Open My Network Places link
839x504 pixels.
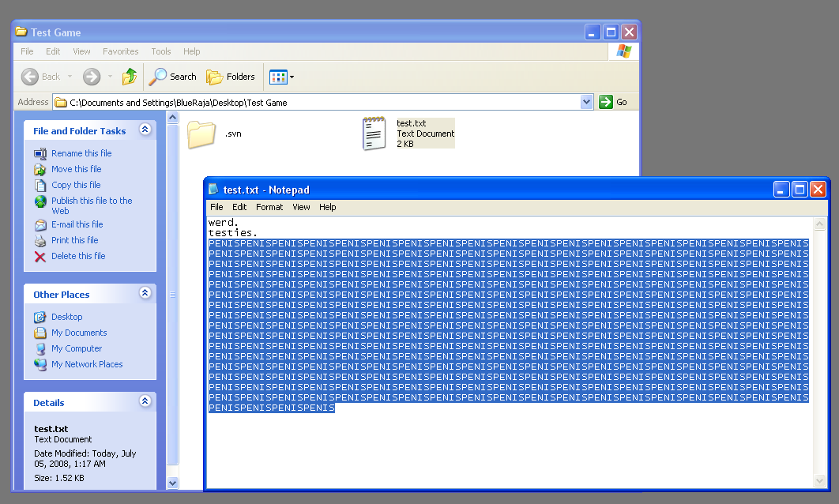[87, 364]
